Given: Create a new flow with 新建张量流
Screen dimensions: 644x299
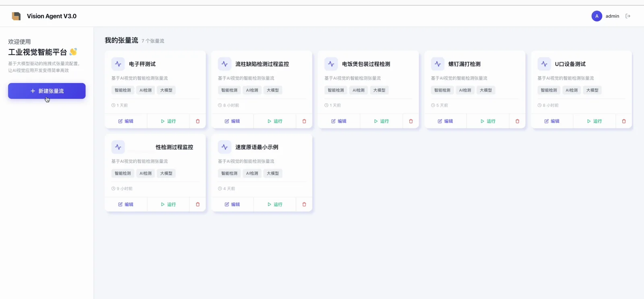Looking at the screenshot, I should [47, 91].
